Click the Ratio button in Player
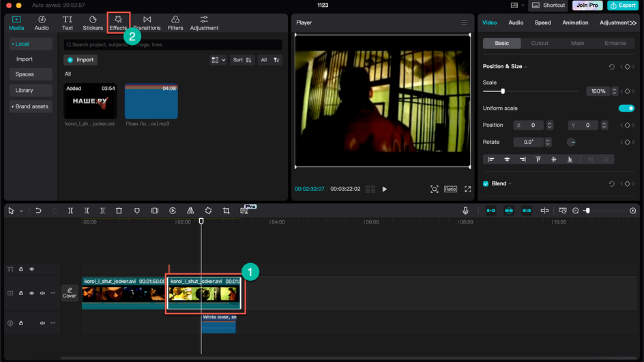Screen dimensions: 644x362 (x=450, y=190)
